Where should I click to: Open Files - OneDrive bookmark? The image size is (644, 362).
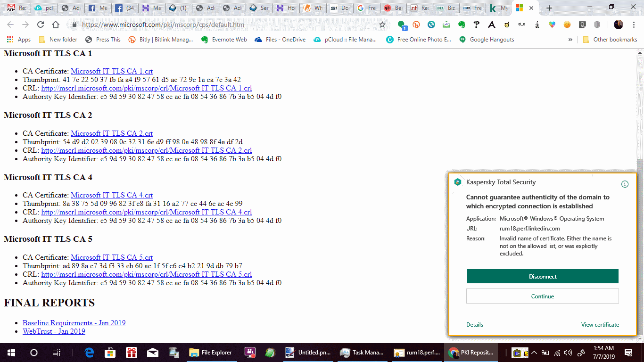point(280,40)
